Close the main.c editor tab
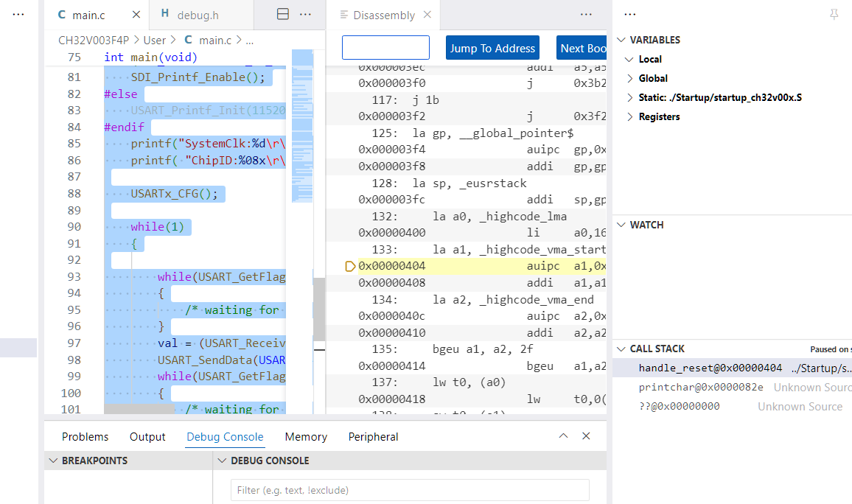Screen dimensions: 852x504 click(136, 15)
